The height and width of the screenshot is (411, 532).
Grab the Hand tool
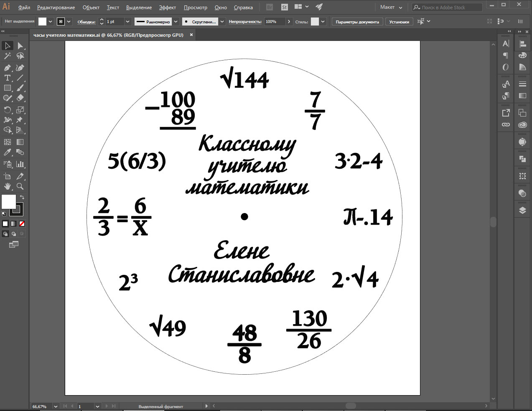pos(7,187)
